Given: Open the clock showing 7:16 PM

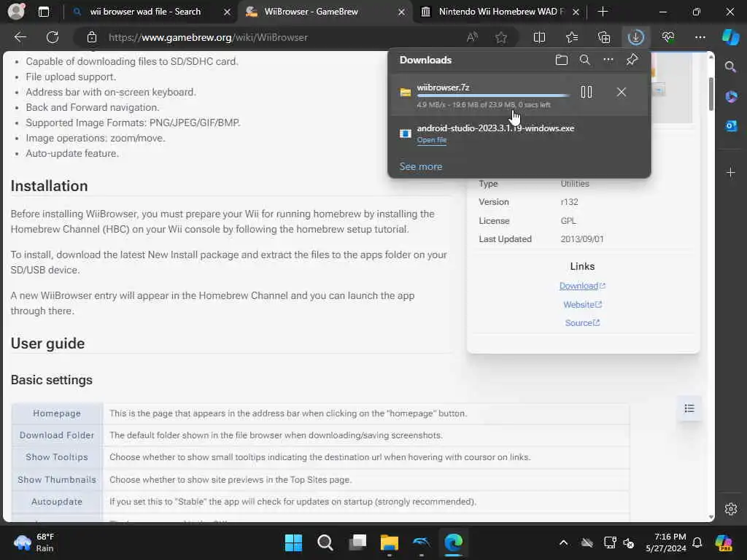Looking at the screenshot, I should (665, 542).
